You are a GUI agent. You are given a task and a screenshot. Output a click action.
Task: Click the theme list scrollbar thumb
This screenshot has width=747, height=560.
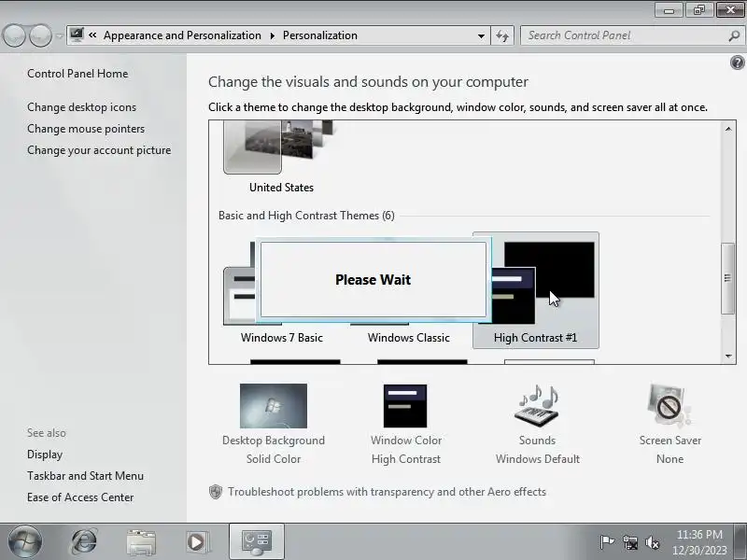click(x=728, y=278)
